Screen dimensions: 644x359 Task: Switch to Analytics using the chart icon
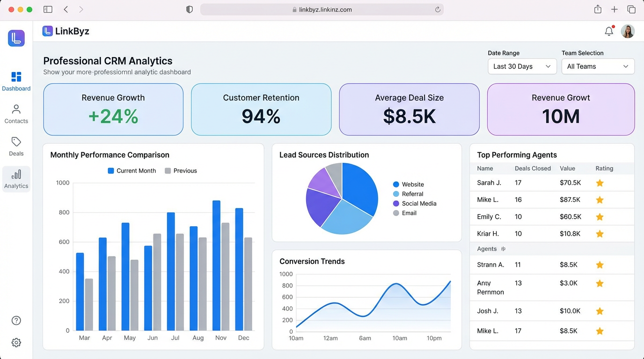16,178
